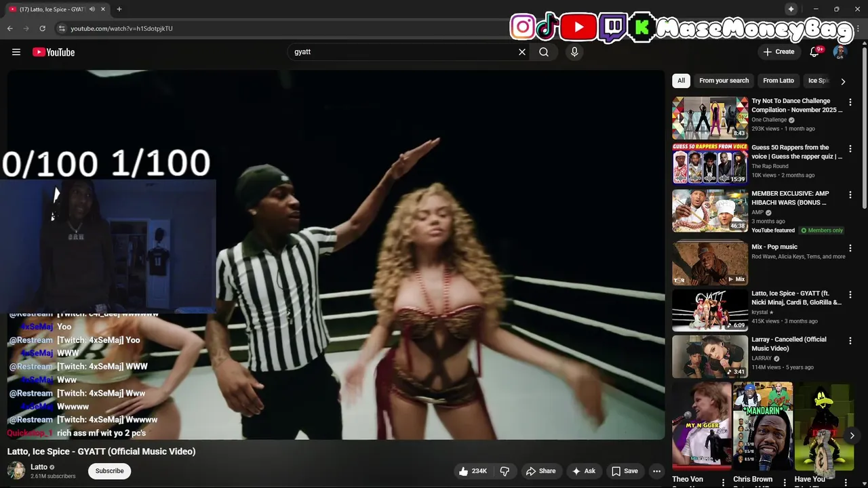Show more filter chips arrow
Screen dimensions: 868x488
pyautogui.click(x=843, y=81)
